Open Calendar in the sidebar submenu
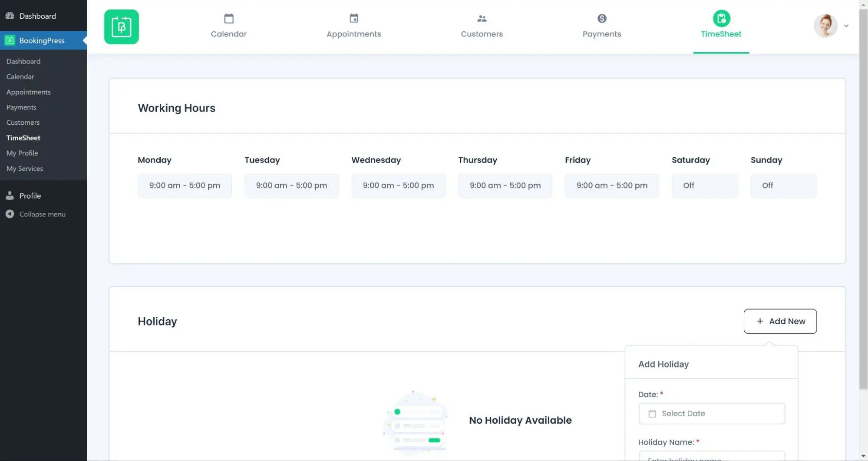The height and width of the screenshot is (461, 868). coord(20,76)
